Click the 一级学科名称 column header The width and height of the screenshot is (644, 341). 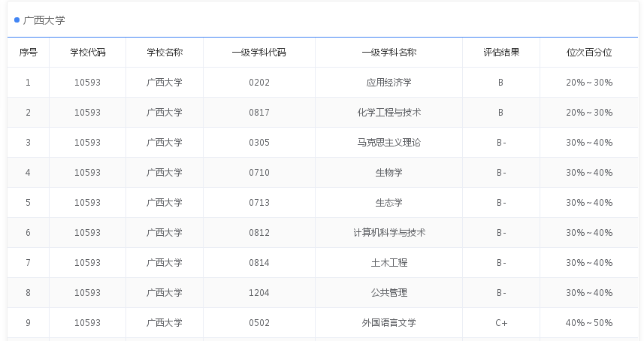click(x=389, y=53)
